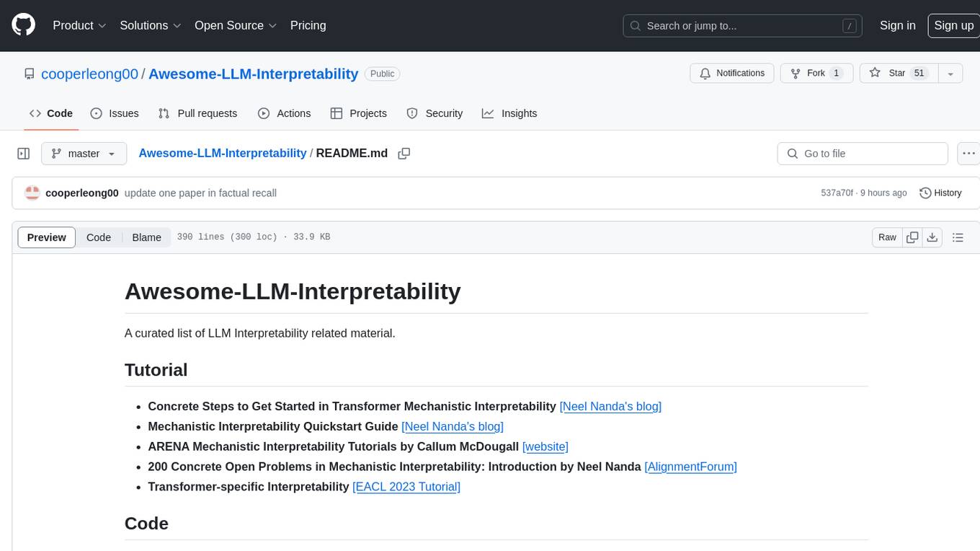Open the master branch selector

coord(84,154)
